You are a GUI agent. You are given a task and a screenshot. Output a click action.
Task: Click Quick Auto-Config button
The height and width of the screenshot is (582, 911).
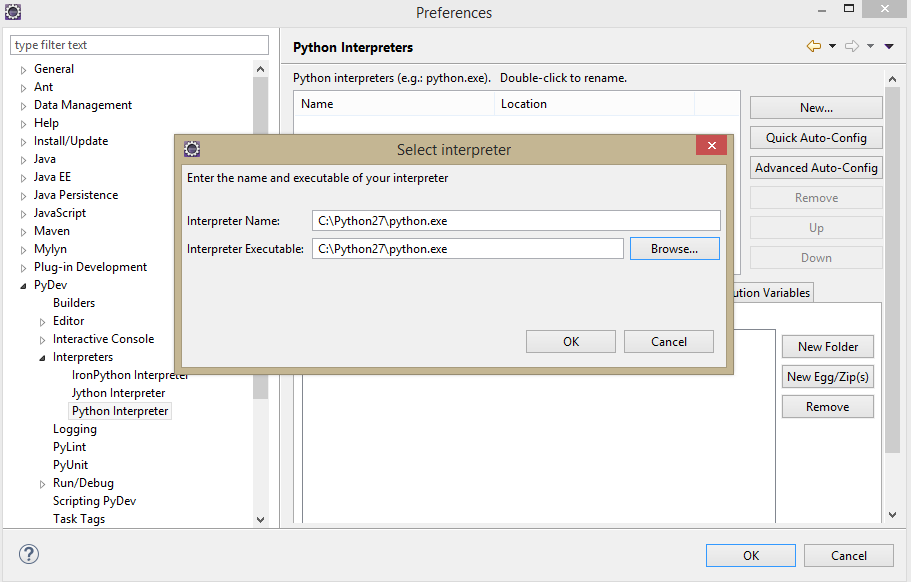click(x=816, y=138)
